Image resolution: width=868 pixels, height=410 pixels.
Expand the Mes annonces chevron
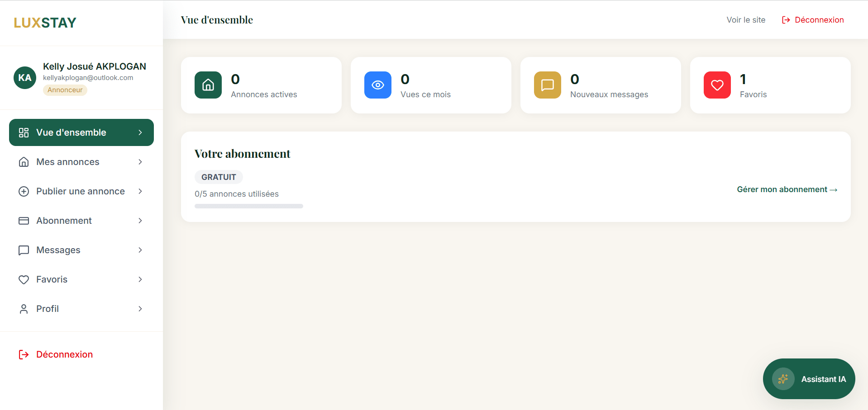(x=140, y=162)
